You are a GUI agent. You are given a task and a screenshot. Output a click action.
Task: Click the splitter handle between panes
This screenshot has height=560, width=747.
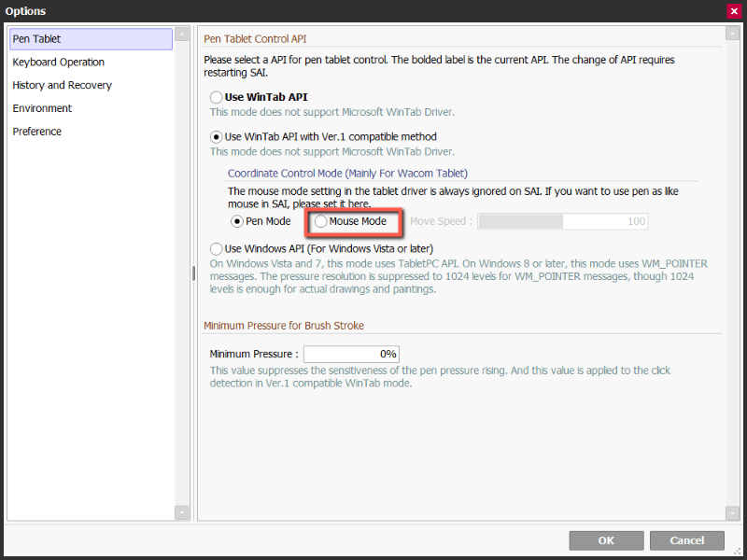tap(193, 273)
